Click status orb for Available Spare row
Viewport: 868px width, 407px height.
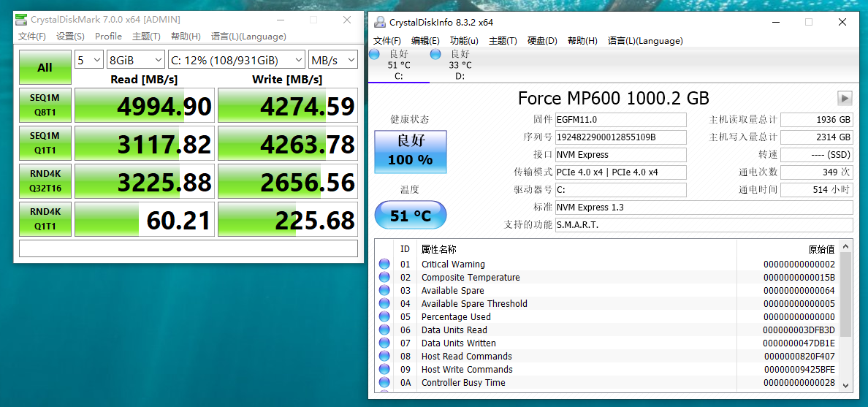[x=384, y=291]
